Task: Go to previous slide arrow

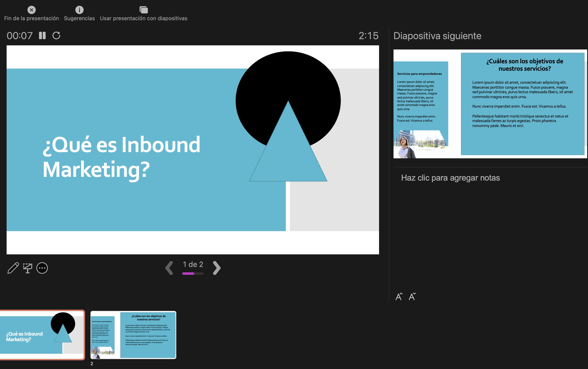Action: pos(169,268)
